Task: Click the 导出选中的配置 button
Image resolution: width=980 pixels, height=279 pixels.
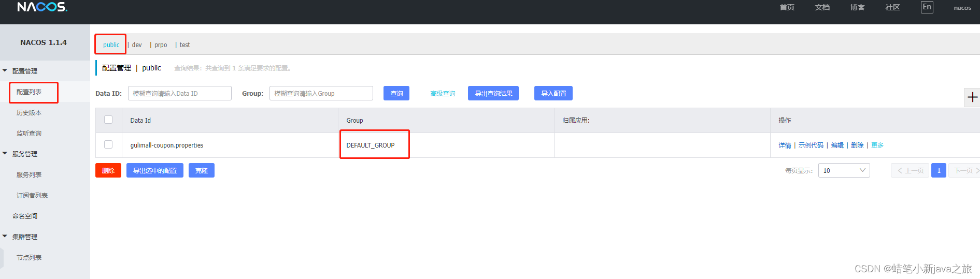Action: pyautogui.click(x=155, y=170)
